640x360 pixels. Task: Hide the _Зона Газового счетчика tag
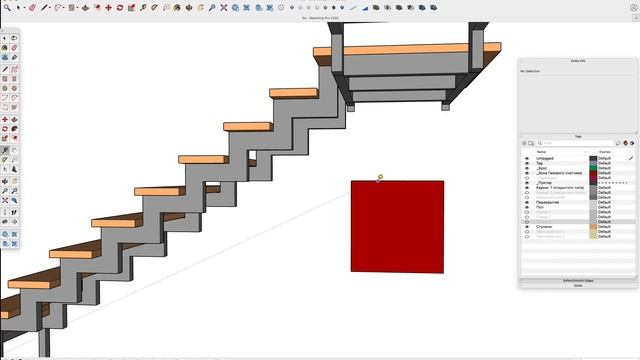(527, 173)
